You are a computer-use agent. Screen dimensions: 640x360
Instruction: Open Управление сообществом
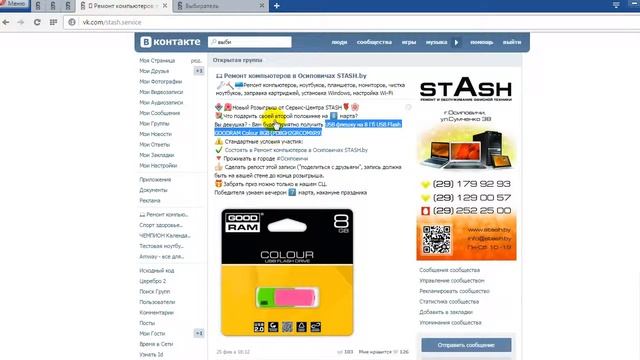pos(452,281)
